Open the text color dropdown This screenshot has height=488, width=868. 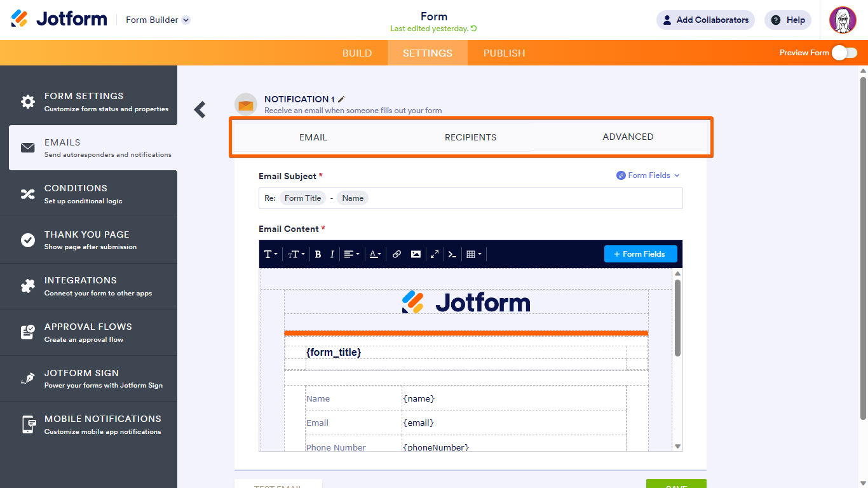[376, 254]
